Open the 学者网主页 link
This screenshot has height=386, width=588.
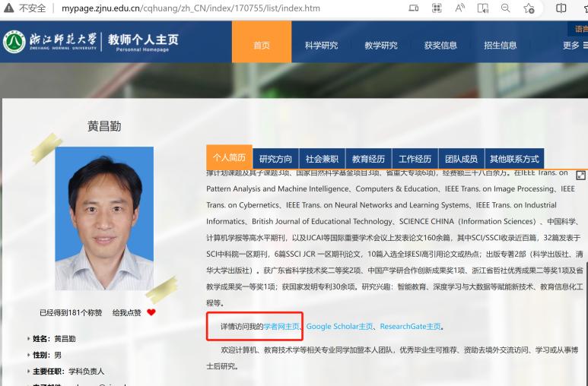tap(281, 327)
